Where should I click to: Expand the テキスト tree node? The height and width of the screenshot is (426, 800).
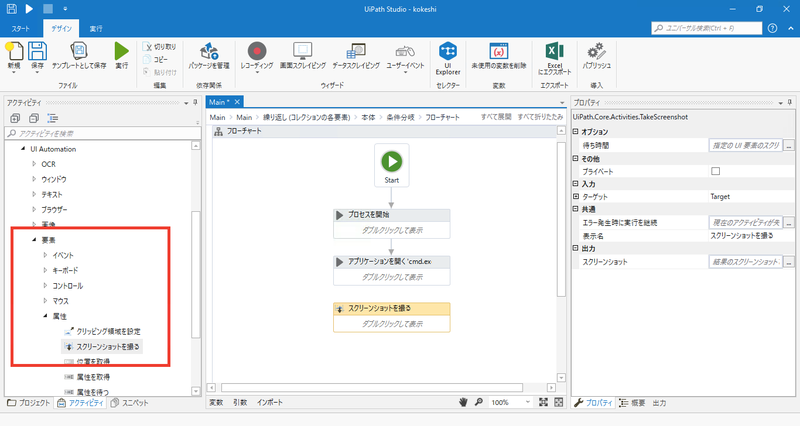pyautogui.click(x=34, y=194)
